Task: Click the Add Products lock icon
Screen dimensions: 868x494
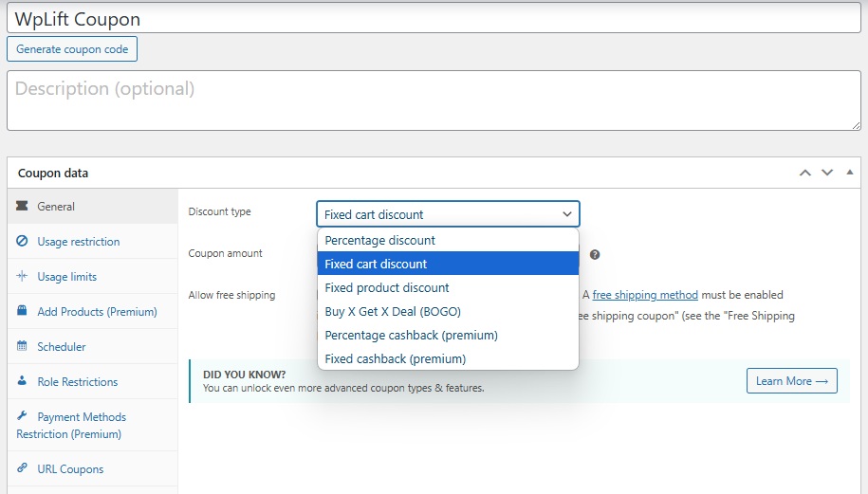Action: coord(22,311)
